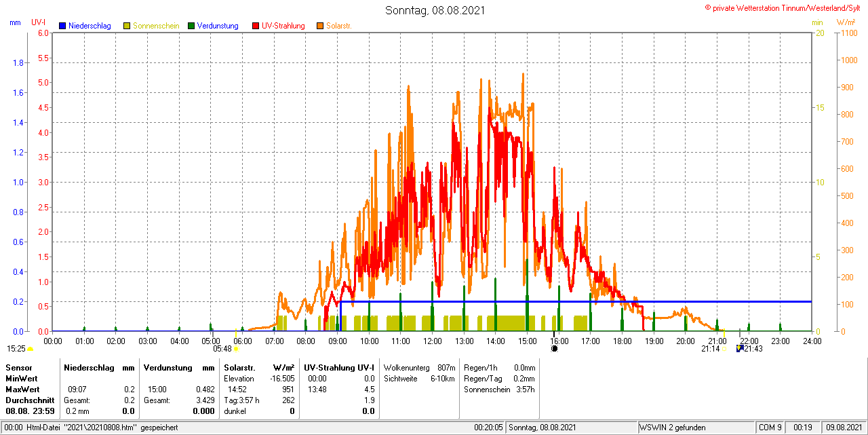Click the 00:20:05 status bar clock

pos(488,428)
